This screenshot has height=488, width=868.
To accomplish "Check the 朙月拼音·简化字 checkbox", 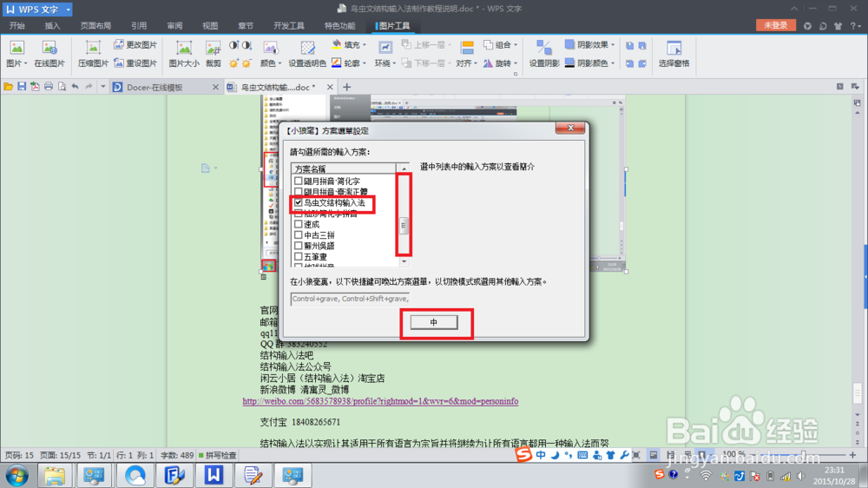I will coord(299,181).
